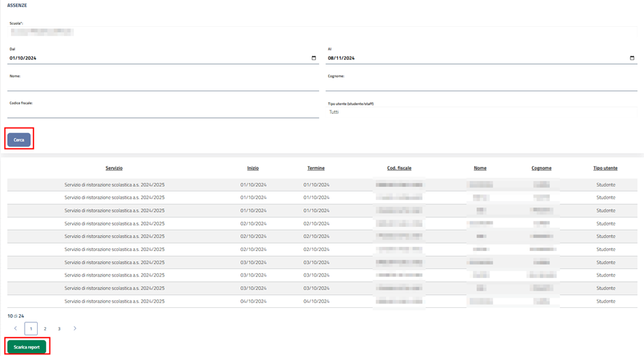This screenshot has width=644, height=356.
Task: Click the Cerca search button
Action: coord(19,140)
